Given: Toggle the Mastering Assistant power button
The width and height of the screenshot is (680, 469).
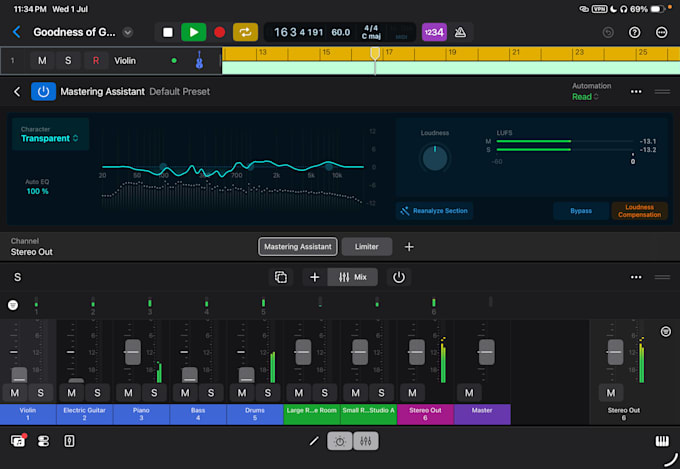Looking at the screenshot, I should pyautogui.click(x=43, y=92).
